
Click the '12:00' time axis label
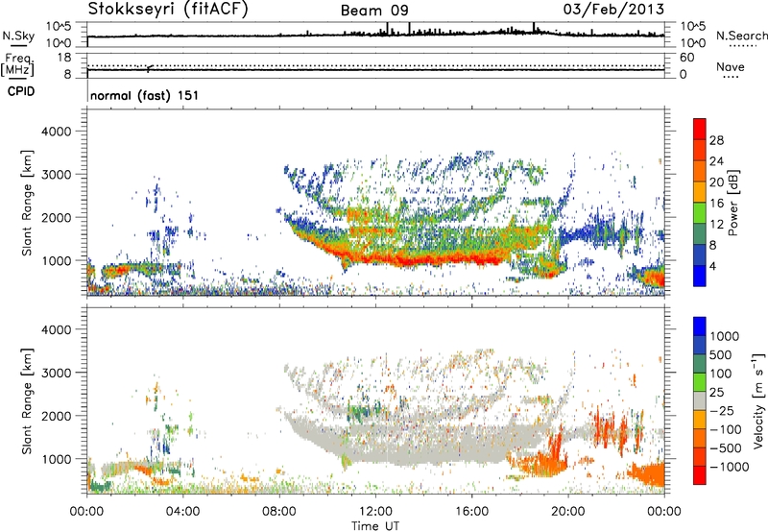pyautogui.click(x=375, y=512)
